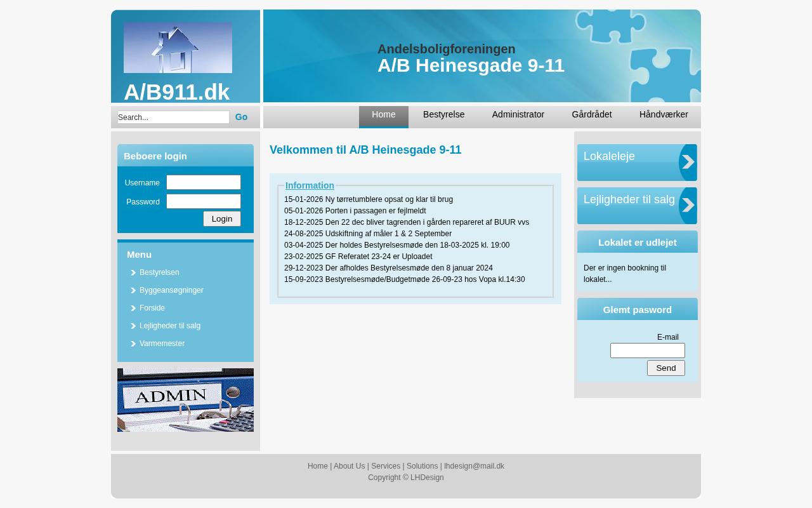Select the news item 'GF Referatet 23-24 er Uploadet'

[x=358, y=257]
